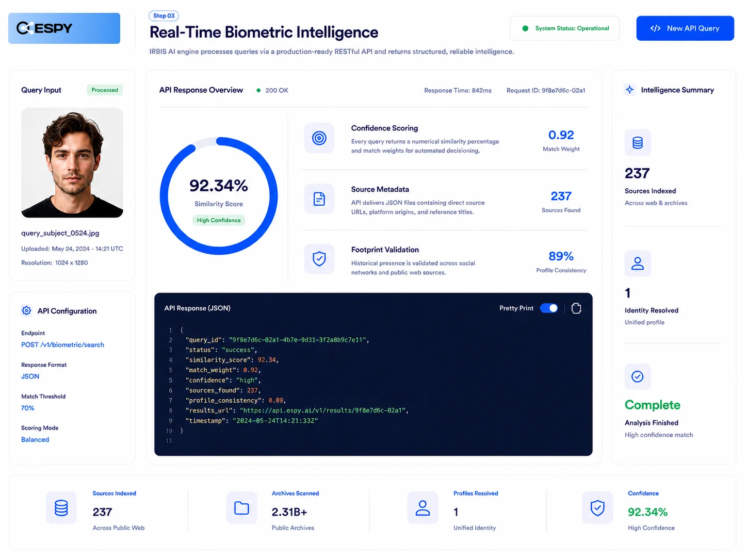Click the database icon beside Sources Indexed in footer
The image size is (747, 560).
(61, 508)
